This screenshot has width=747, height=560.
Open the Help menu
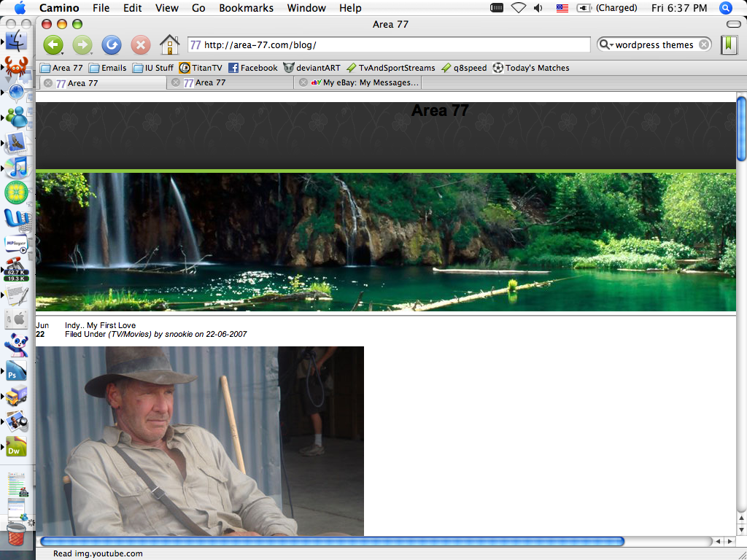[x=350, y=7]
